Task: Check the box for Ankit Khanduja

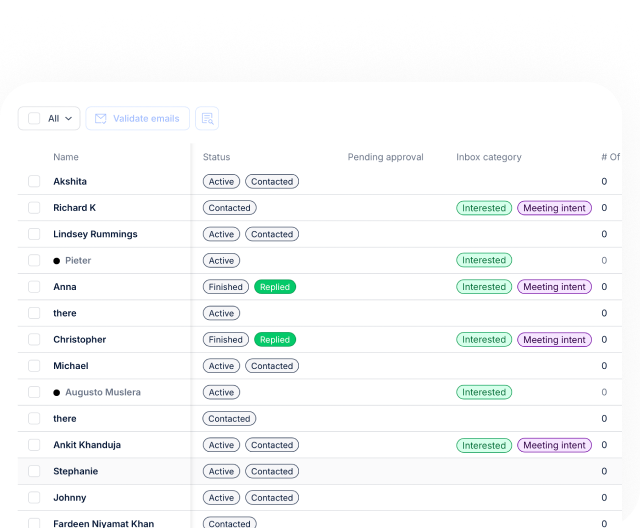Action: point(34,445)
